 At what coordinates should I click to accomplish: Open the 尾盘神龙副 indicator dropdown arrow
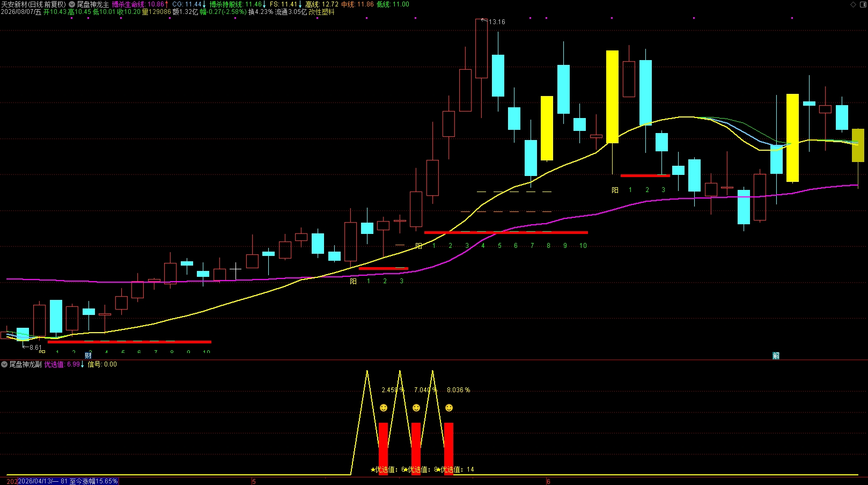coord(4,364)
